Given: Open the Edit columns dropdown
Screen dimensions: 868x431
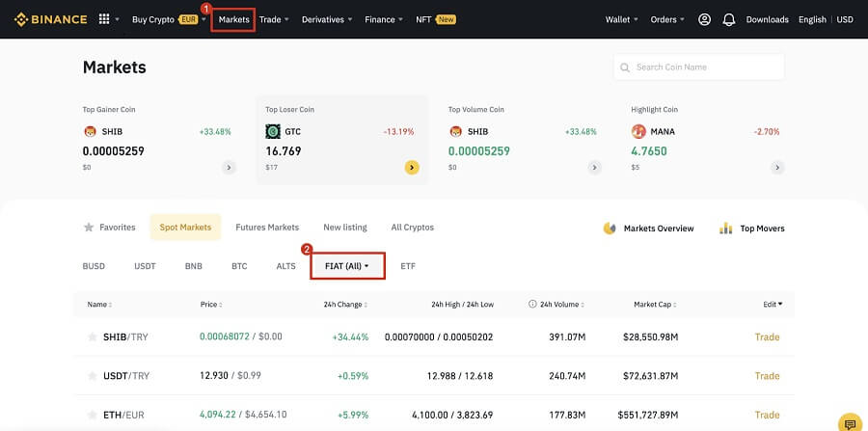Looking at the screenshot, I should (773, 305).
